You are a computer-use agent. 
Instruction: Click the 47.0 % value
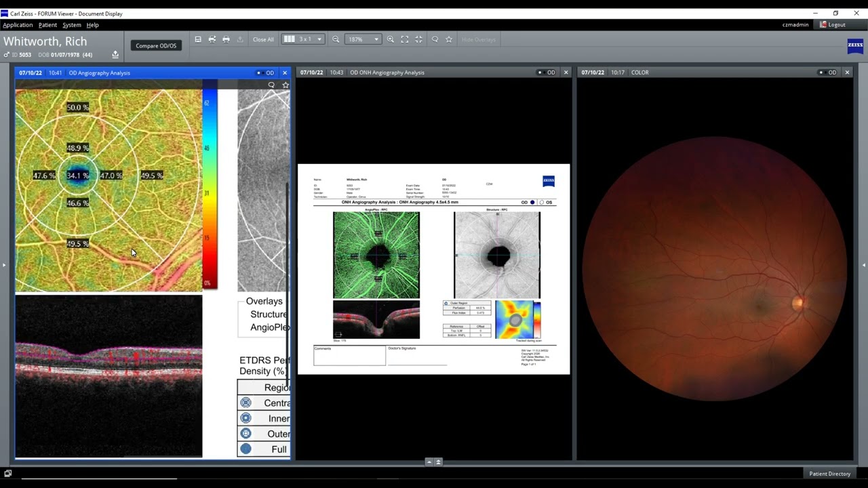click(x=111, y=176)
